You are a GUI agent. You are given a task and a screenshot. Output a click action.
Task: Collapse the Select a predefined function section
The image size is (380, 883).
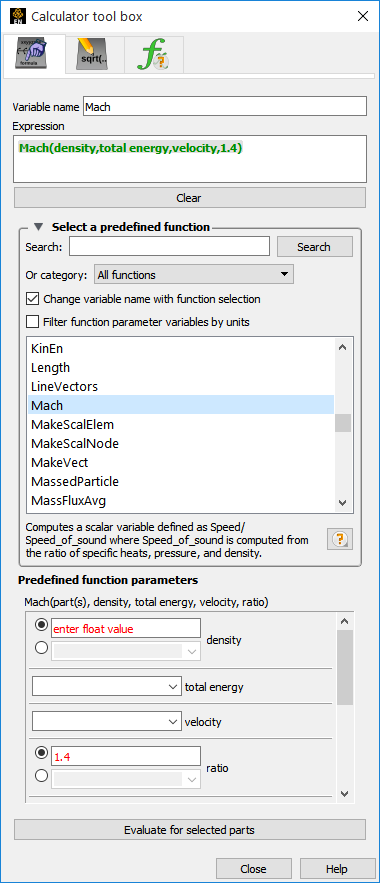(38, 227)
